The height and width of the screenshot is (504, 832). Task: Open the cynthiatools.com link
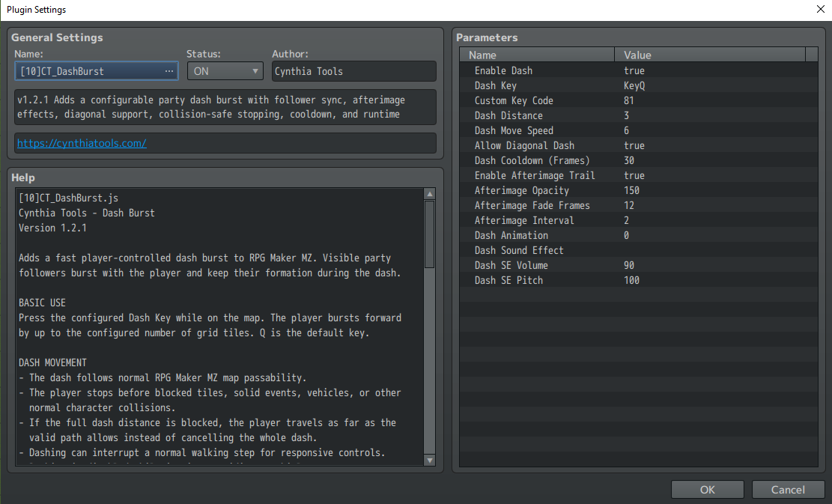pos(82,143)
